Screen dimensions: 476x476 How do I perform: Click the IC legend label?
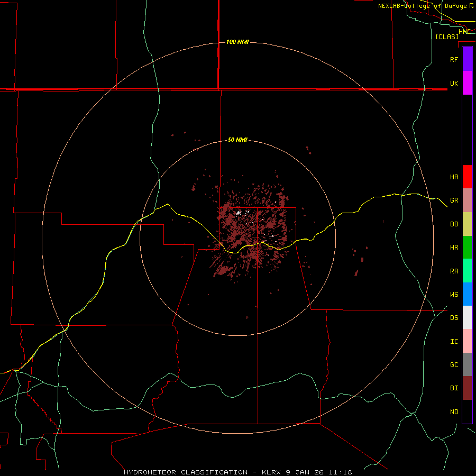pos(454,341)
